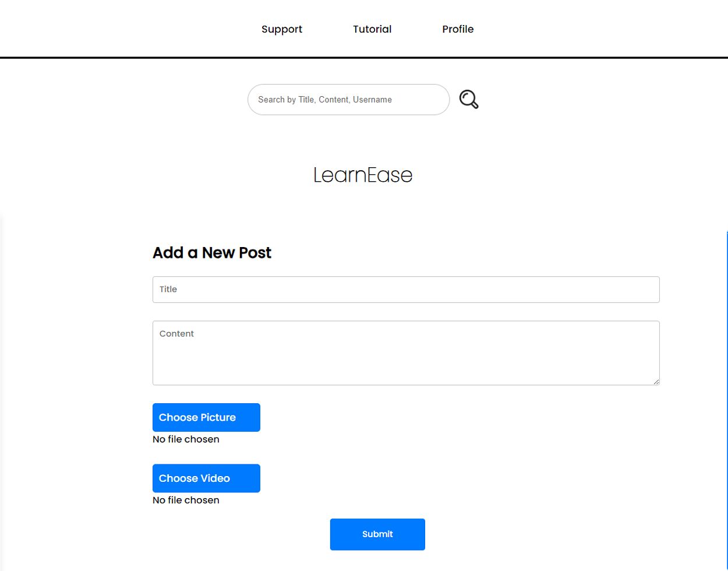Click the magnifying glass search icon
The width and height of the screenshot is (728, 571).
[469, 100]
